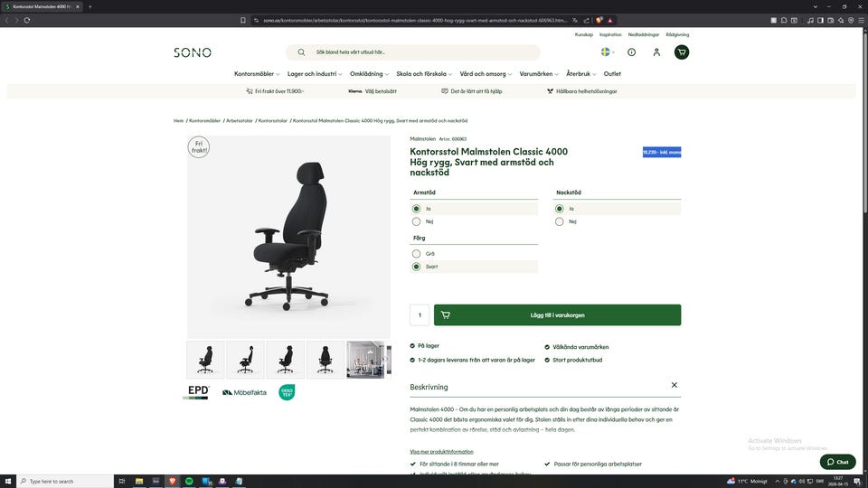Click the translate page icon in address bar
Screen dimensions: 868x488
pos(575,20)
